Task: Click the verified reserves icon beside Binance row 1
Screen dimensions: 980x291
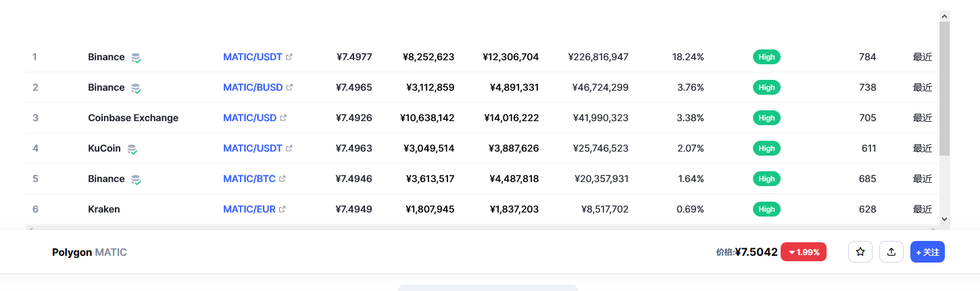Action: pos(136,58)
